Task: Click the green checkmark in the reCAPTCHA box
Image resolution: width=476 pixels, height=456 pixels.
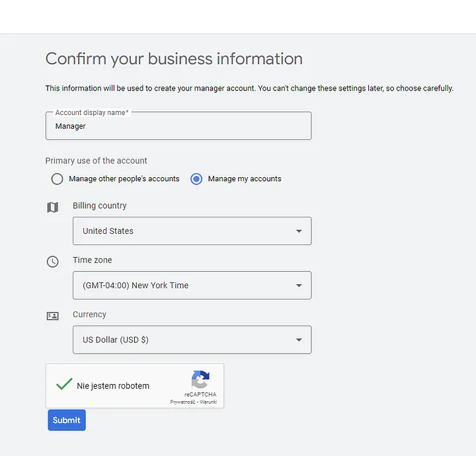Action: [64, 384]
